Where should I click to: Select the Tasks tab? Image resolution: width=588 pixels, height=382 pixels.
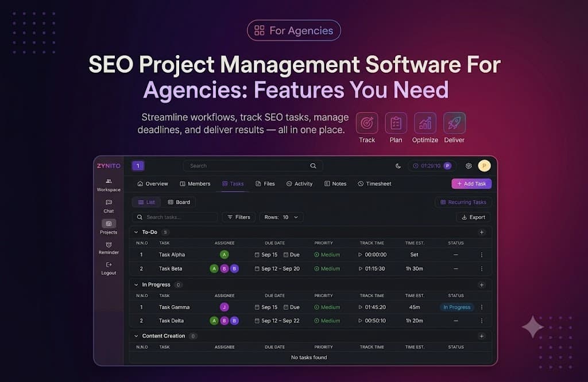(233, 184)
